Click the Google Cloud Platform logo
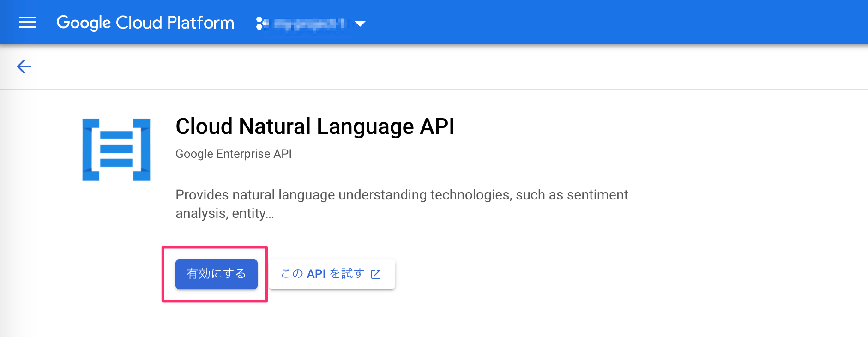 [145, 23]
